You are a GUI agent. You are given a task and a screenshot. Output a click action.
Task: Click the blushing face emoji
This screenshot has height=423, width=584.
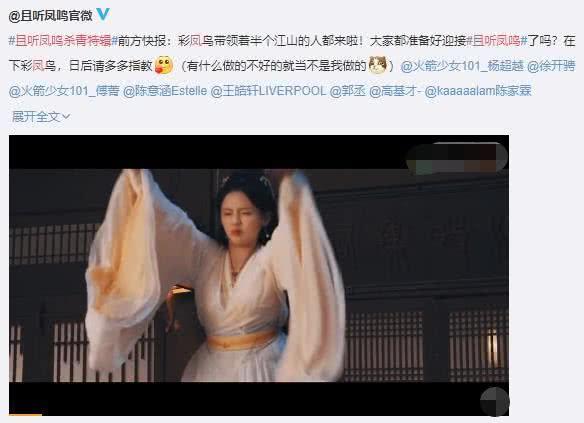click(x=164, y=65)
